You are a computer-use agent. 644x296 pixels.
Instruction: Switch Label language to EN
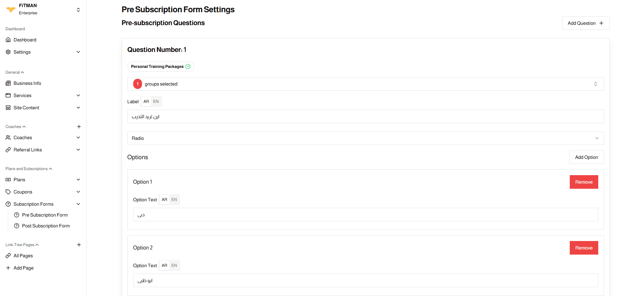click(156, 101)
